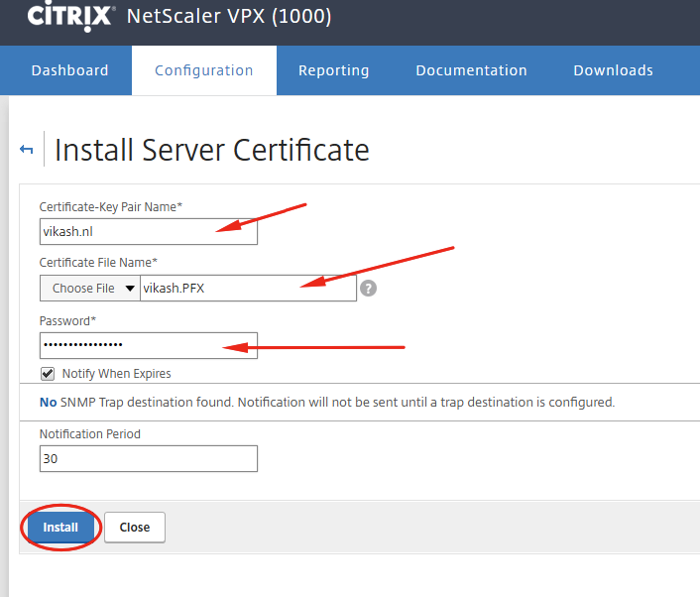This screenshot has height=597, width=700.
Task: Go to the Reporting tab
Action: click(x=333, y=70)
